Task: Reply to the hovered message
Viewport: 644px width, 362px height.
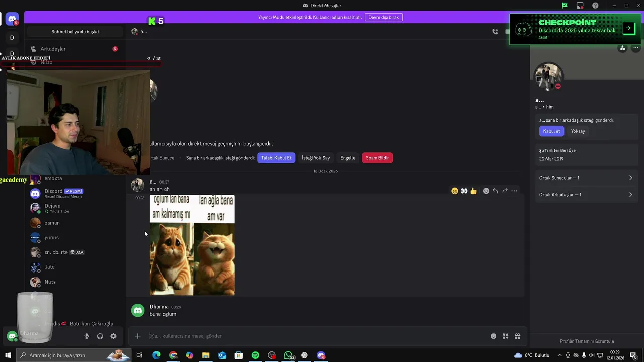Action: pos(495,191)
